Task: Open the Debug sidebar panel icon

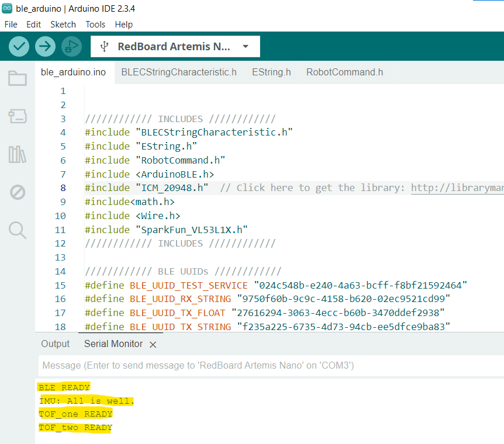Action: 18,192
